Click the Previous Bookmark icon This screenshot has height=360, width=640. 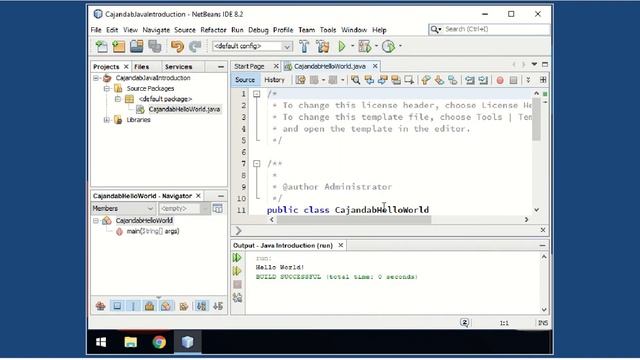point(426,80)
